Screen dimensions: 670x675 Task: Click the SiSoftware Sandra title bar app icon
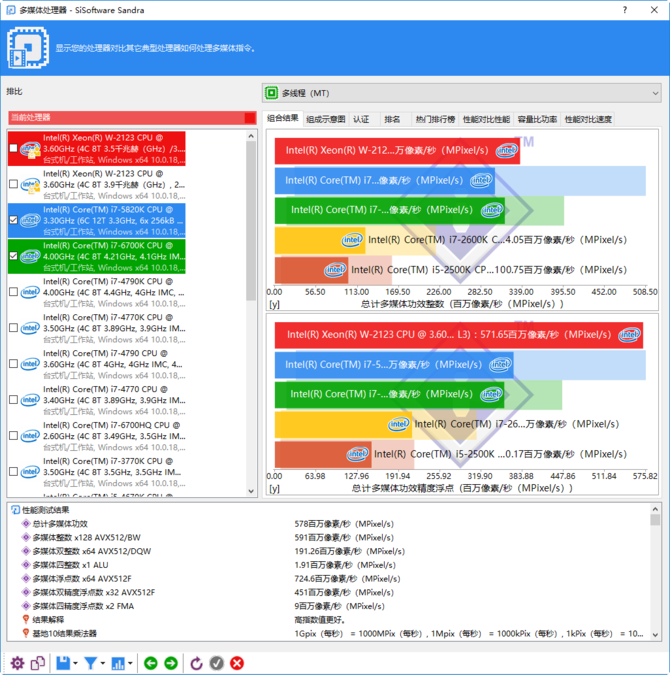pos(11,10)
